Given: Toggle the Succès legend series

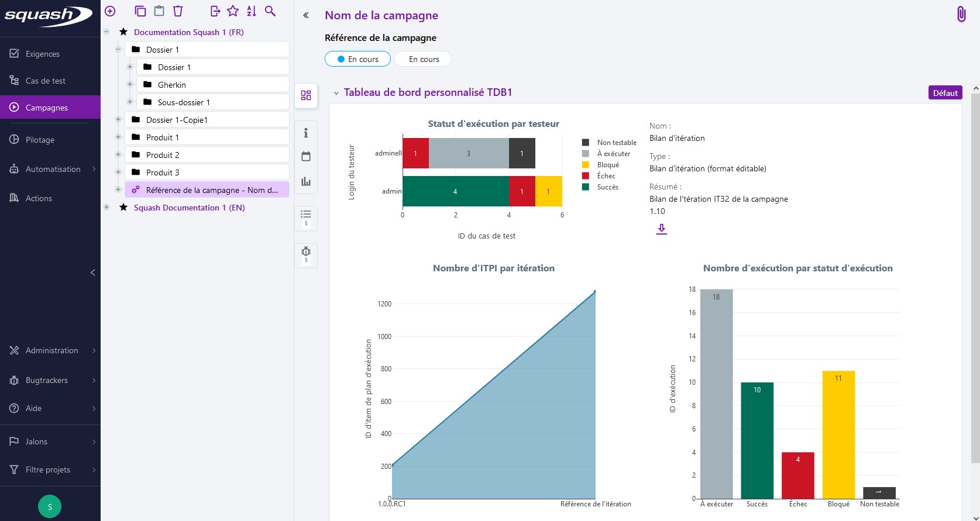Looking at the screenshot, I should click(x=607, y=187).
